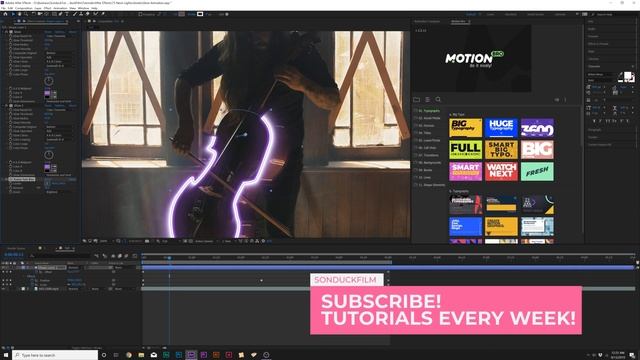Select the 01. Typography category

429,111
